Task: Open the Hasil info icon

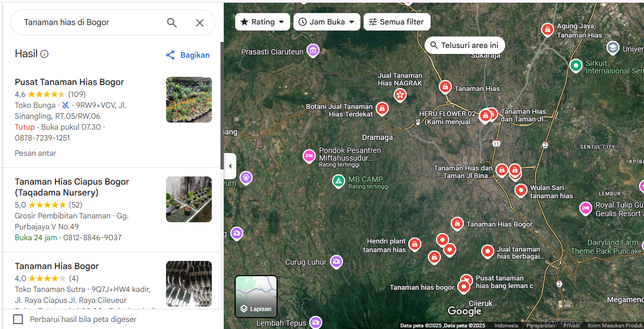Action: pyautogui.click(x=44, y=54)
